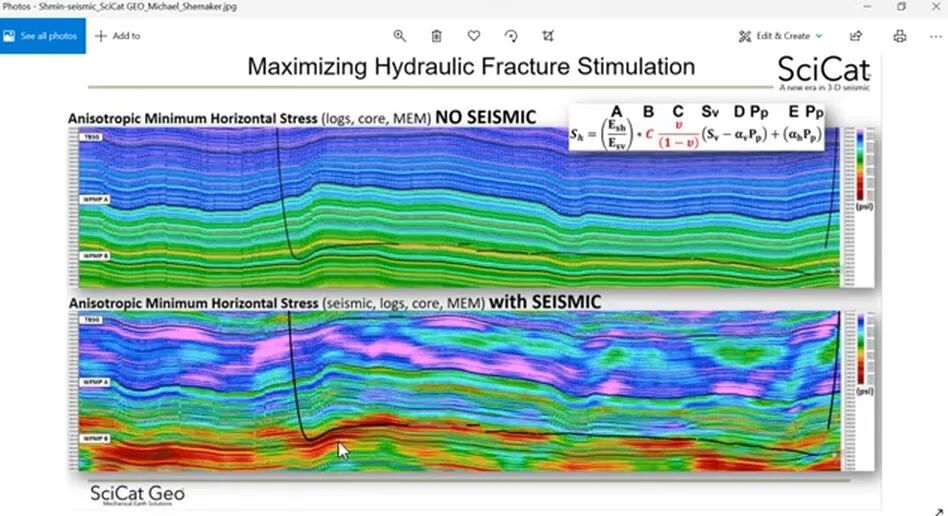Screen dimensions: 948x516
Task: Click the 'Maximizing Hydraulic Fracture Stimulation' title
Action: [471, 67]
